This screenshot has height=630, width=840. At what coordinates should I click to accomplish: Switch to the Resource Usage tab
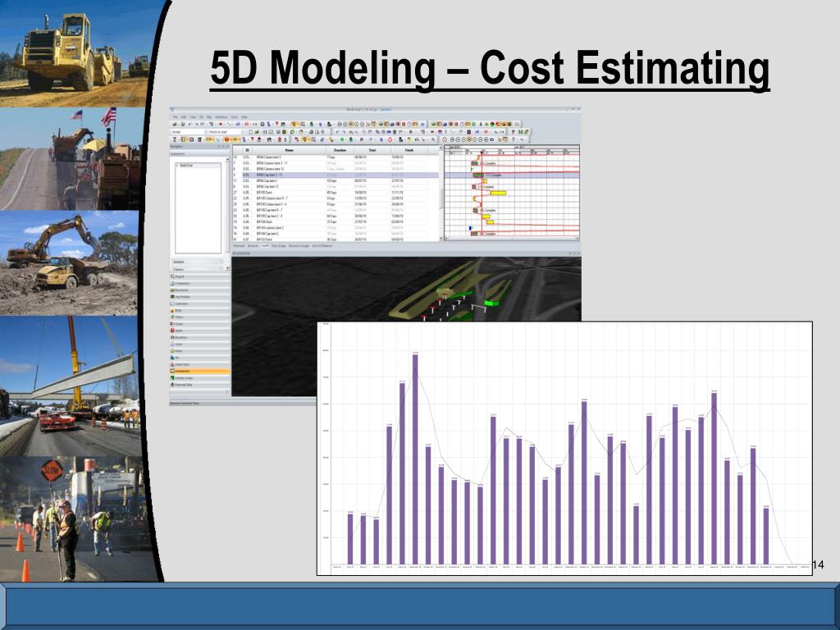pyautogui.click(x=299, y=246)
